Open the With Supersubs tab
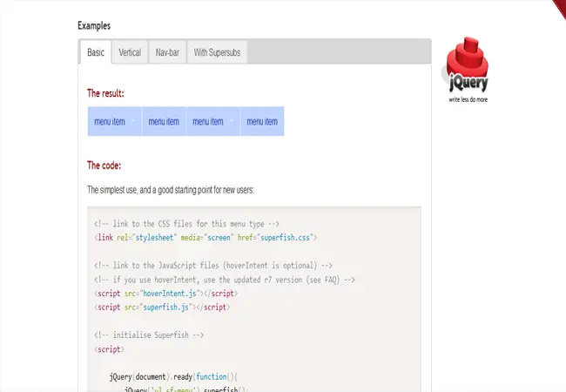The height and width of the screenshot is (392, 566). pyautogui.click(x=217, y=52)
